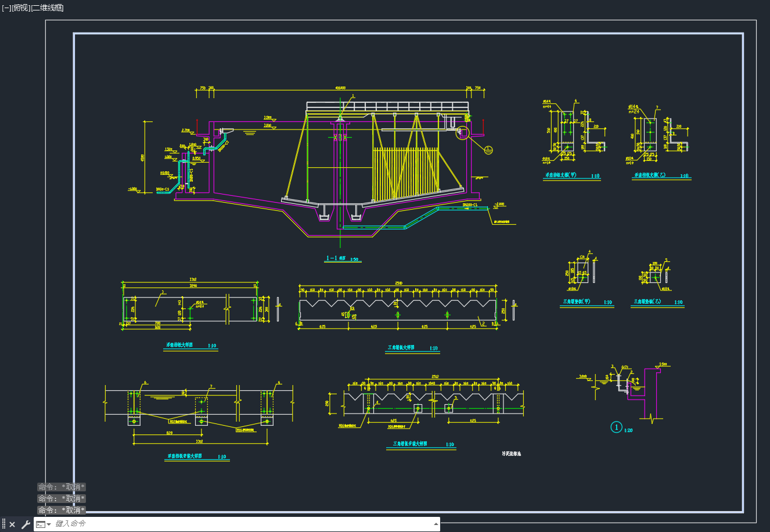Show recent commands list in command line
Image resolution: width=770 pixels, height=532 pixels.
coord(44,524)
